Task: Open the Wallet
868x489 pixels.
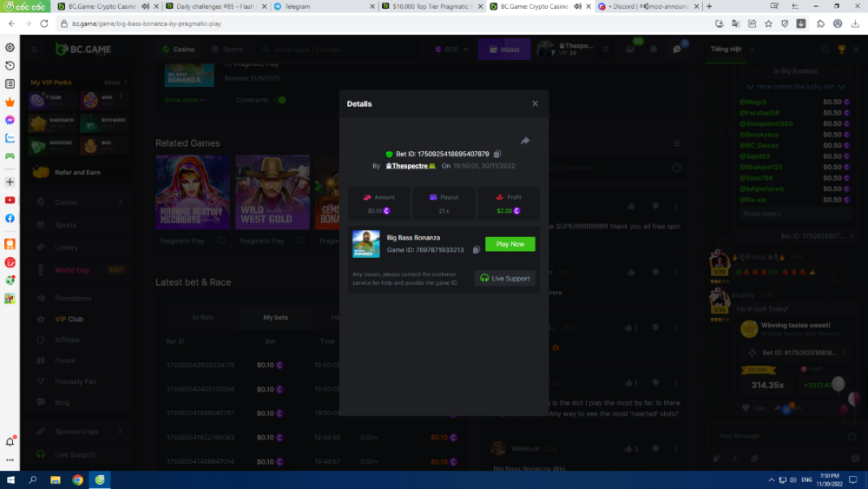Action: pos(504,50)
